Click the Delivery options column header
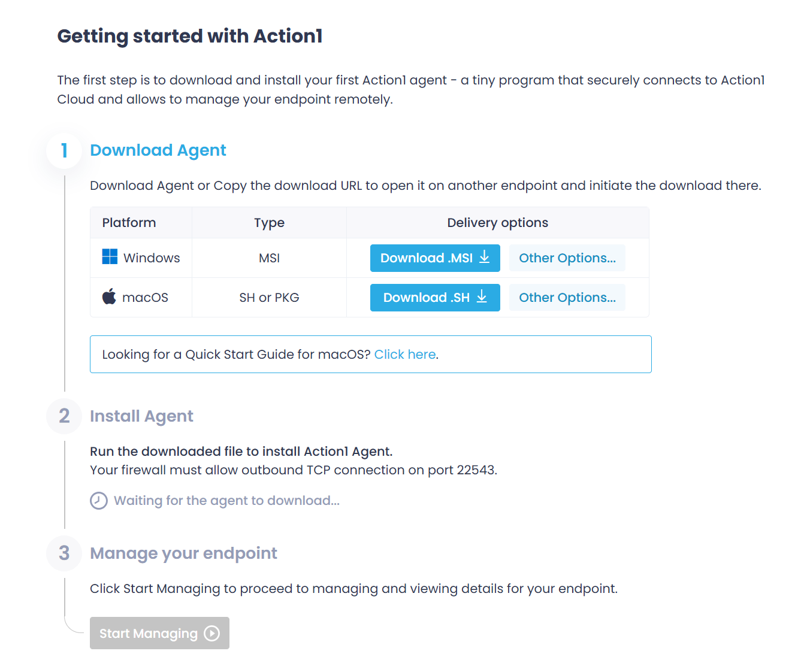 click(x=498, y=223)
